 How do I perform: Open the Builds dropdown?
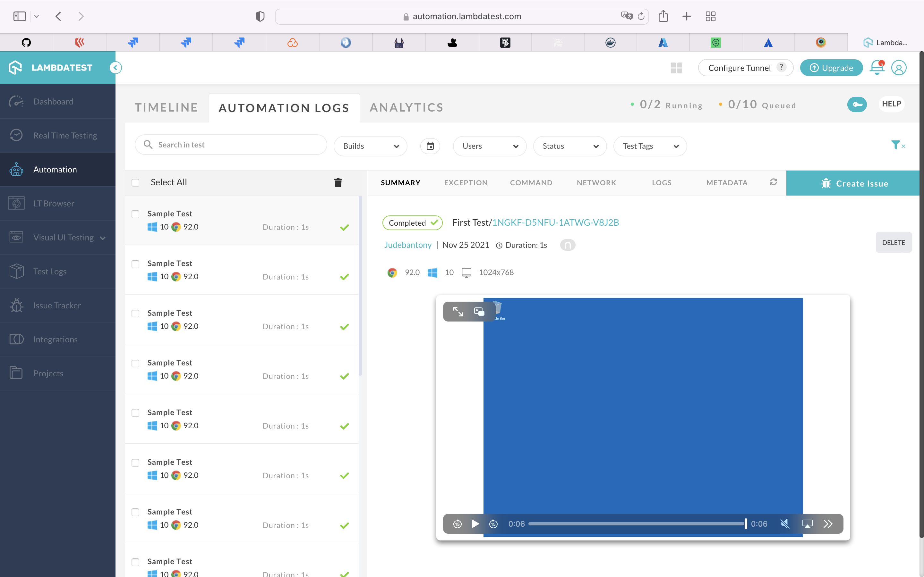370,146
